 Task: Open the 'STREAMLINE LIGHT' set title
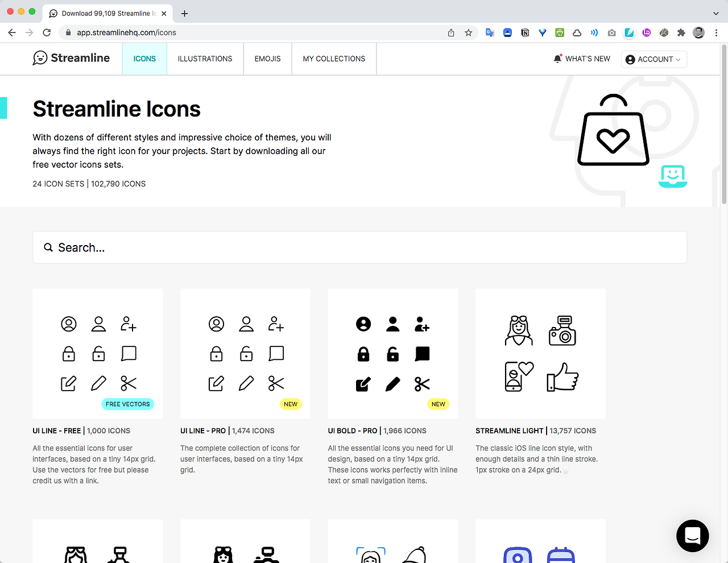click(510, 431)
